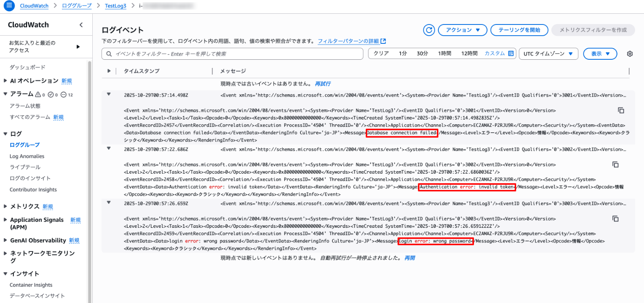Click the OK alarm checkmark count icon

(53, 95)
